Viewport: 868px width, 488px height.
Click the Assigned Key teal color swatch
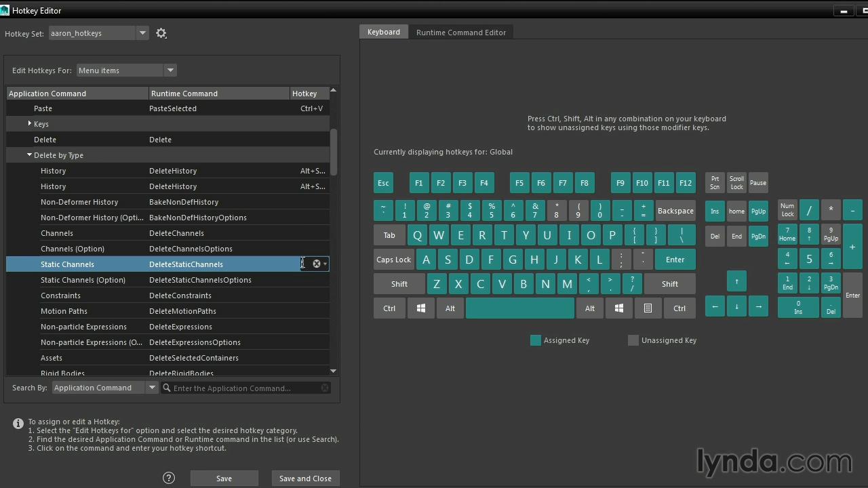pyautogui.click(x=536, y=340)
